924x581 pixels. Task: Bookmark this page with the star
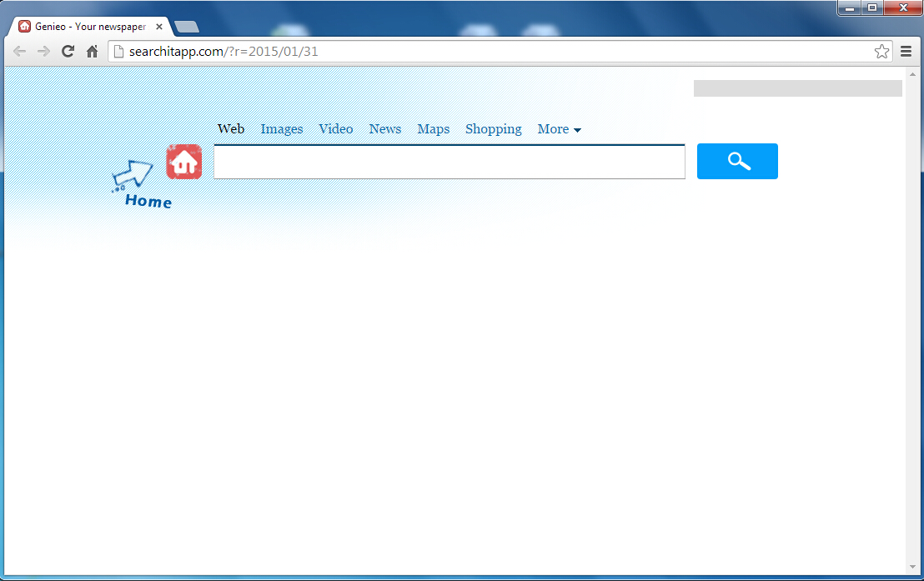881,52
